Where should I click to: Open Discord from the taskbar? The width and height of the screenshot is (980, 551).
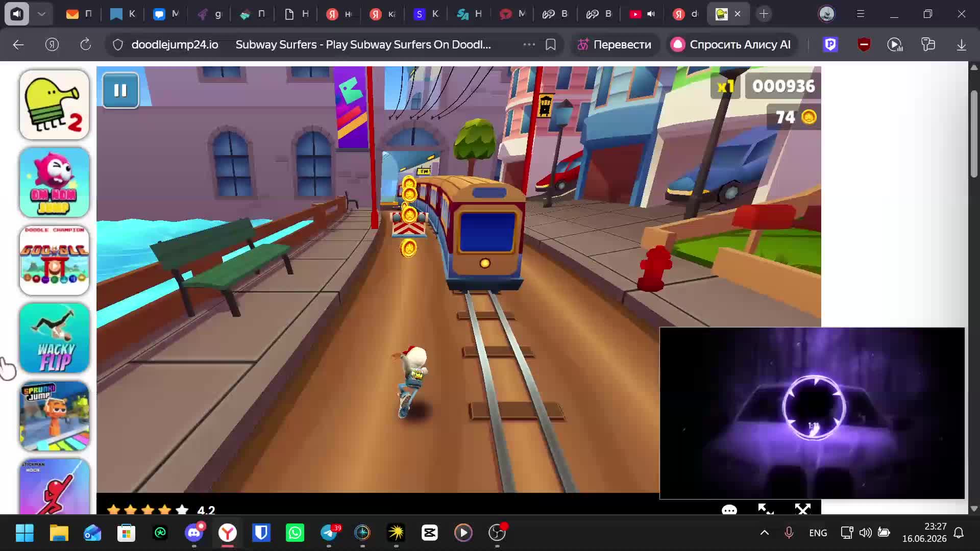click(194, 533)
